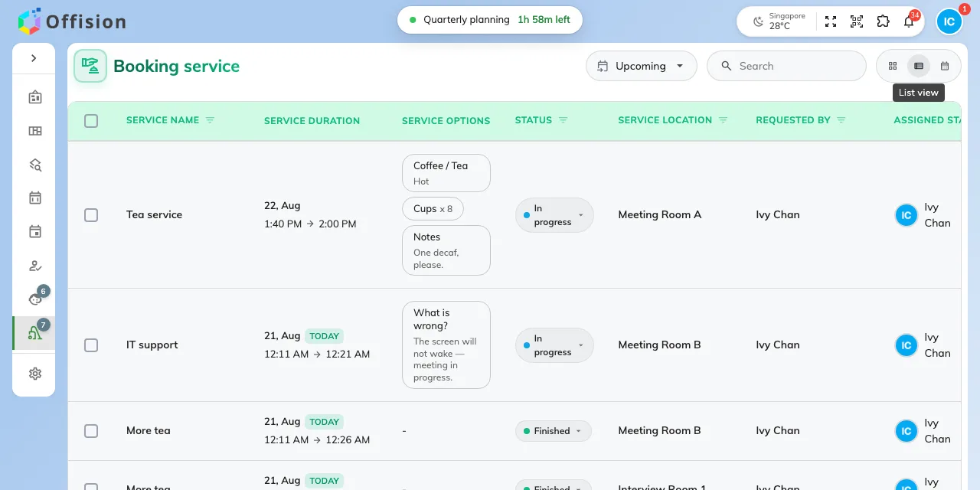Open the QR code scanner icon
980x490 pixels.
(x=857, y=21)
